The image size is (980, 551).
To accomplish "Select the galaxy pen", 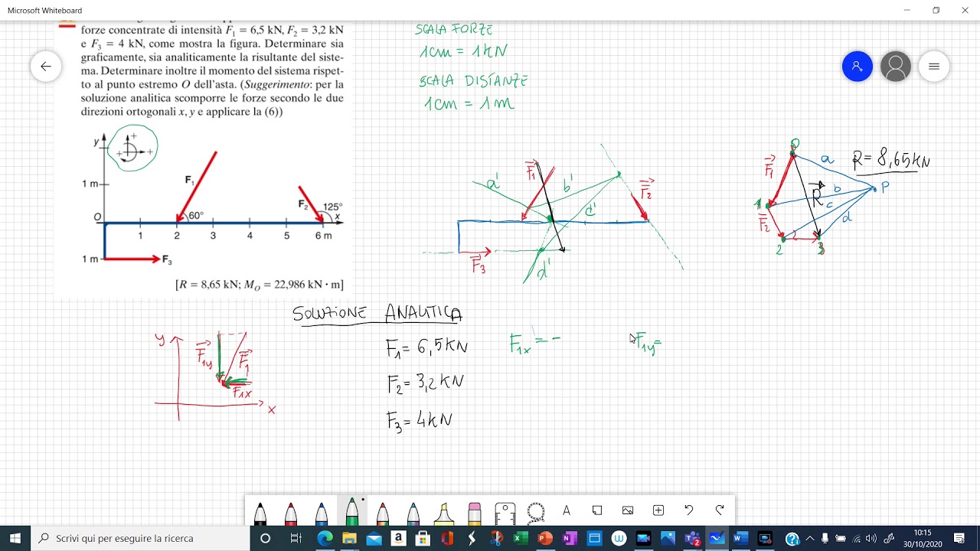I will click(x=413, y=512).
